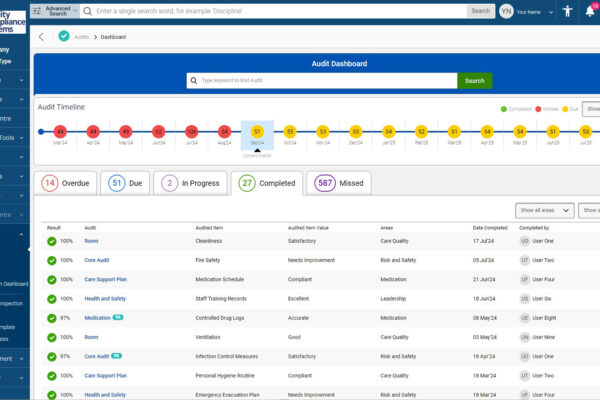Select the May'24 timeline marker showing 49
Image resolution: width=600 pixels, height=400 pixels.
126,132
